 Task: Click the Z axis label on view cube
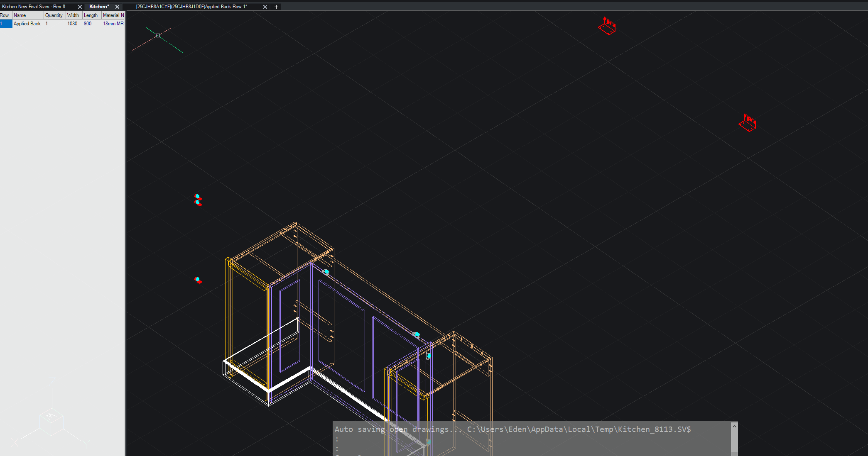point(52,382)
